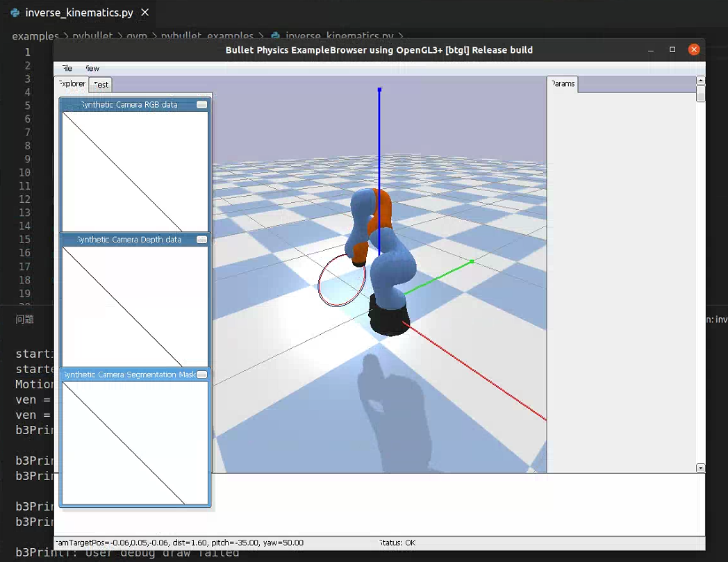Click the Depth camera preview image
This screenshot has height=562, width=728.
135,306
